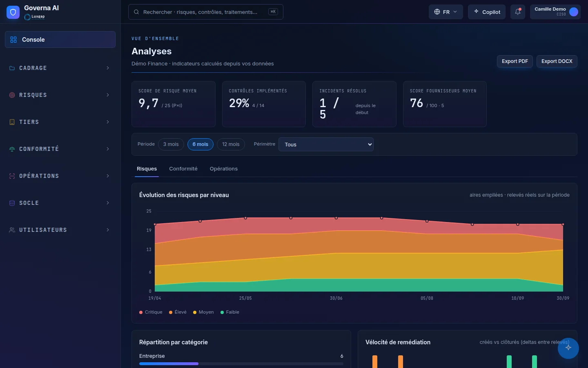588x368 pixels.
Task: Toggle the Moyen legend series
Action: 203,312
